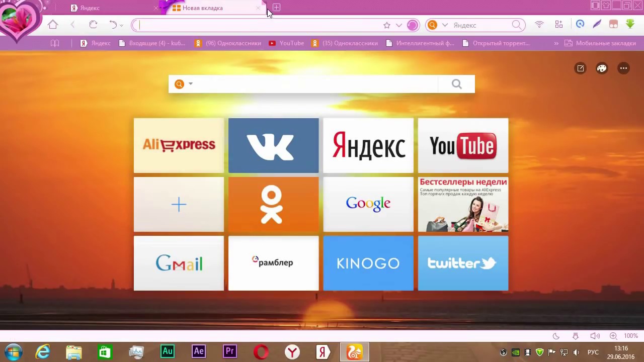Click the magnifier in toolbar search box
The width and height of the screenshot is (644, 362).
(x=517, y=25)
